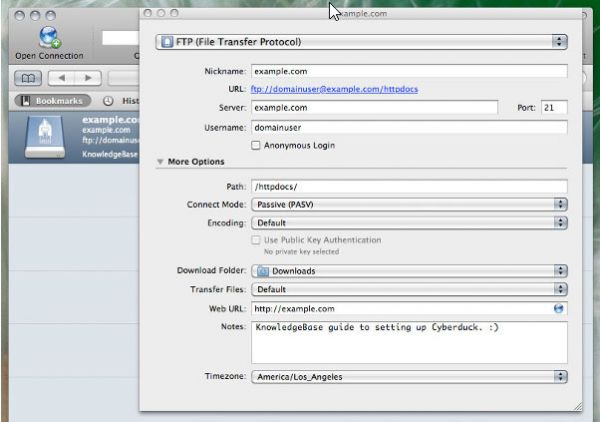Click the Web URL field
The image size is (600, 422).
coord(409,309)
